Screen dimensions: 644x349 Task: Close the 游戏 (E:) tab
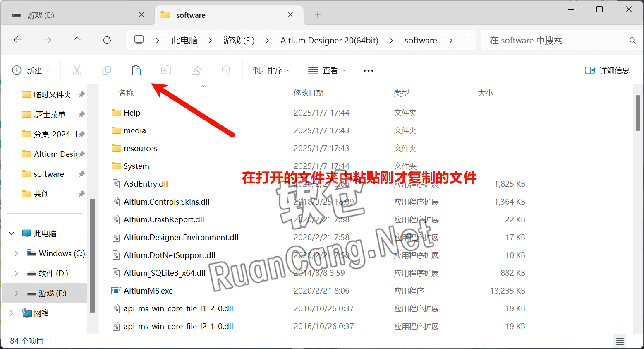click(141, 15)
